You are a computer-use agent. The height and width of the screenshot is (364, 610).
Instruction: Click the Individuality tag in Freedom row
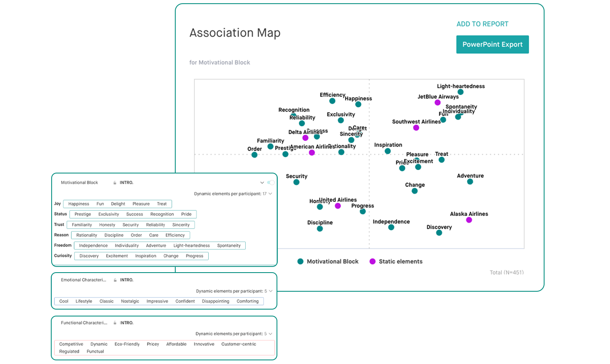[x=127, y=245]
